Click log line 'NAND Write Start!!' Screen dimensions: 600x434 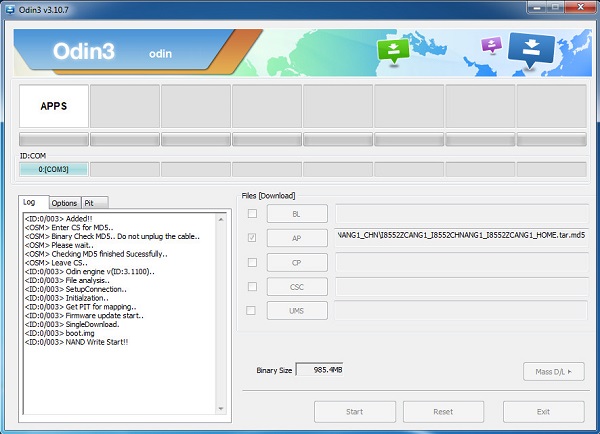point(77,342)
